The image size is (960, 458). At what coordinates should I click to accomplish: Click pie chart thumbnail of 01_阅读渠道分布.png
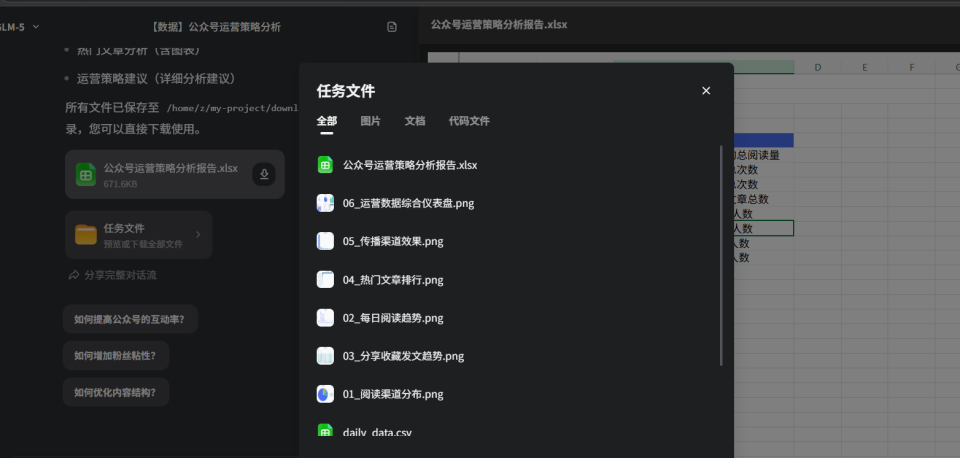(x=325, y=394)
